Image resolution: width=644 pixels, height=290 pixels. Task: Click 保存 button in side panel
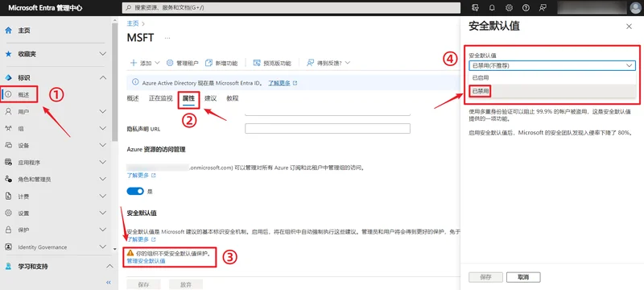[485, 277]
